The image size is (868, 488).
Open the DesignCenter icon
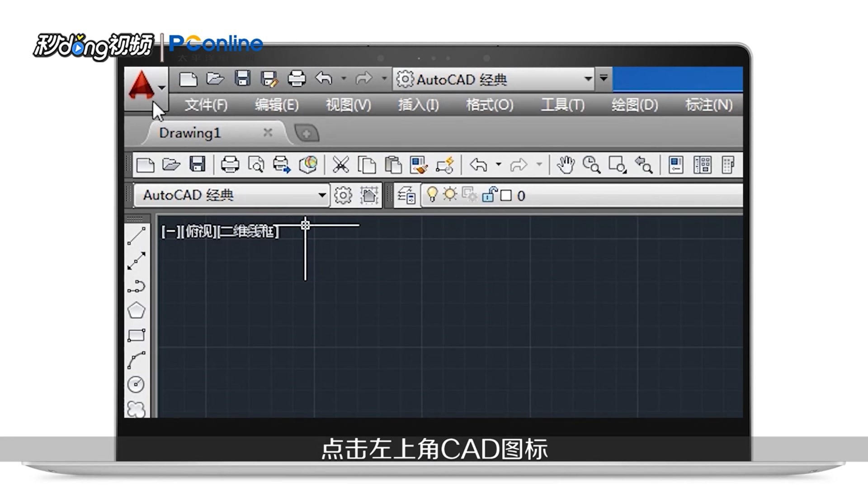click(702, 165)
